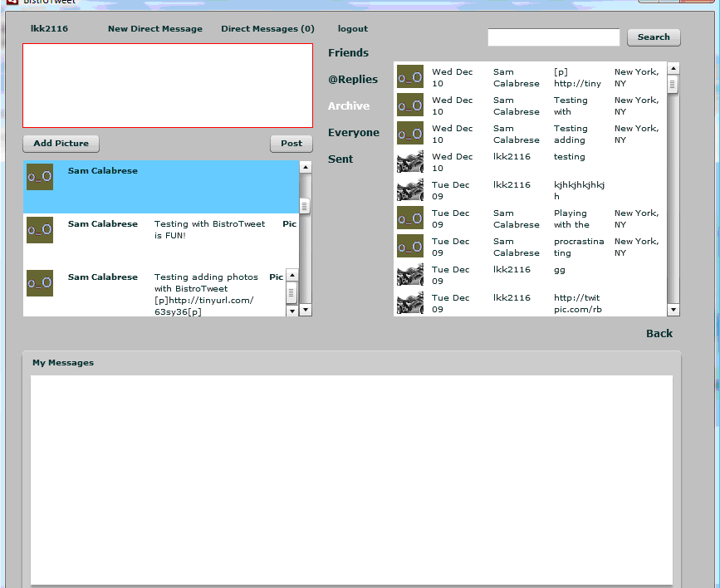Click timeline scrollbar thumb
Screen dimensions: 720x588
click(672, 85)
